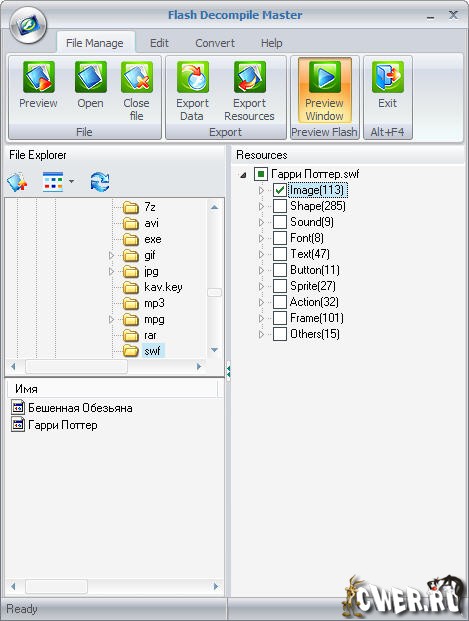Click the Export Data icon
This screenshot has height=621, width=469.
(193, 77)
